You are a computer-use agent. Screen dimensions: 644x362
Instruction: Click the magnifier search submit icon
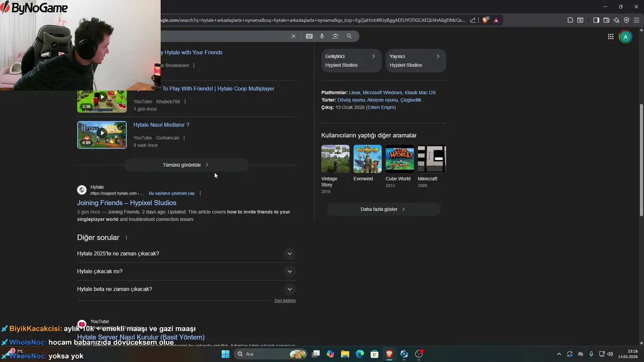click(x=349, y=36)
